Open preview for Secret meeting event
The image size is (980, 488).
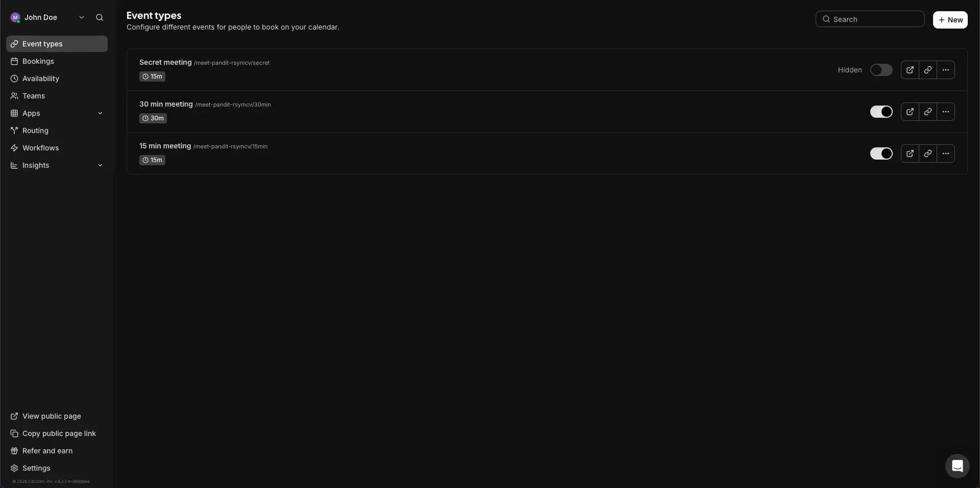click(x=910, y=70)
